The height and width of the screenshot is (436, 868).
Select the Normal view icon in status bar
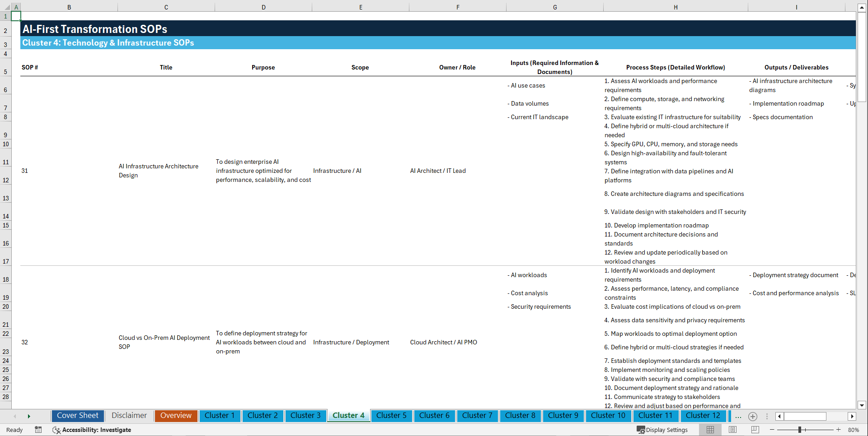tap(710, 430)
